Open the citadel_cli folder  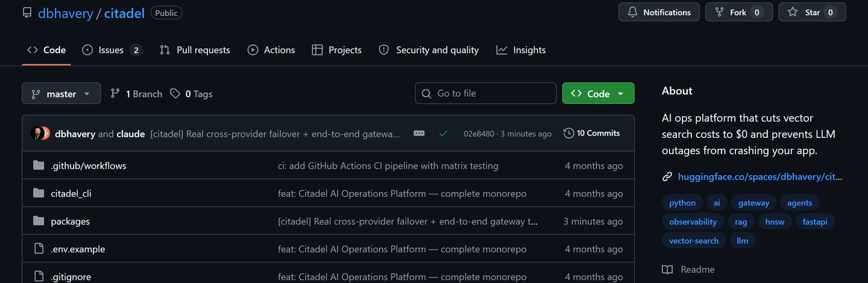click(71, 193)
